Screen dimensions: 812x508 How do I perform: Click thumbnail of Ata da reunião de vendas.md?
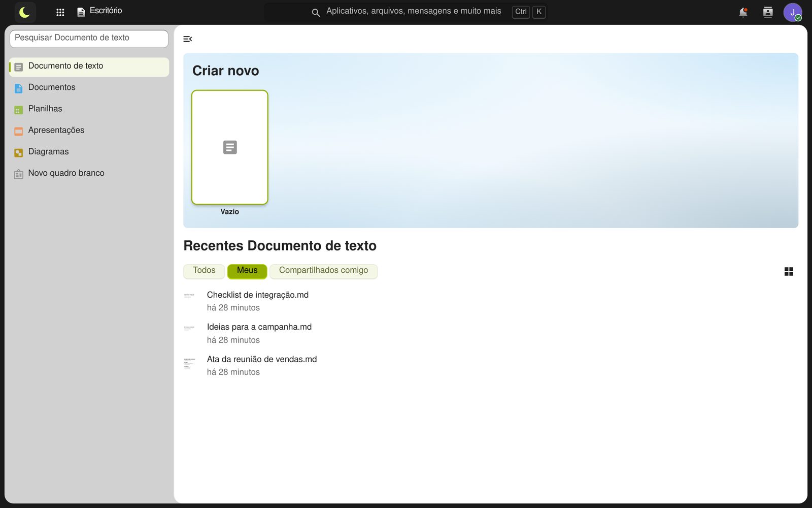[x=189, y=363]
